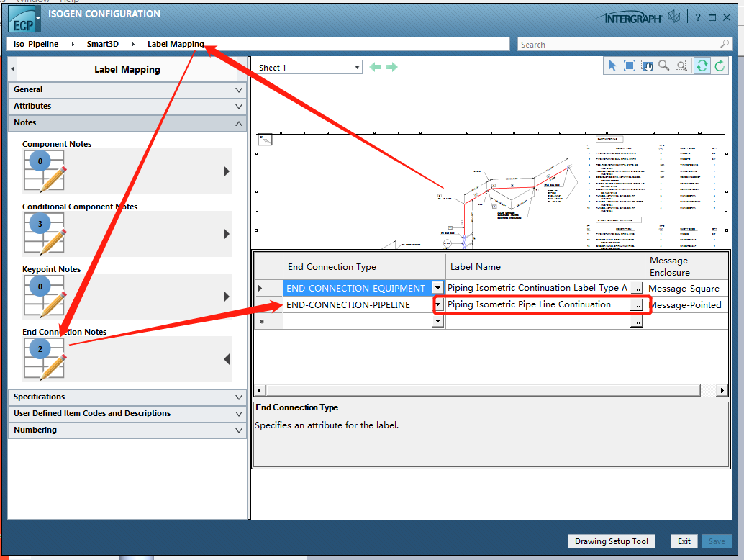Click Iso_Pipeline breadcrumb item
This screenshot has width=744, height=560.
click(36, 44)
